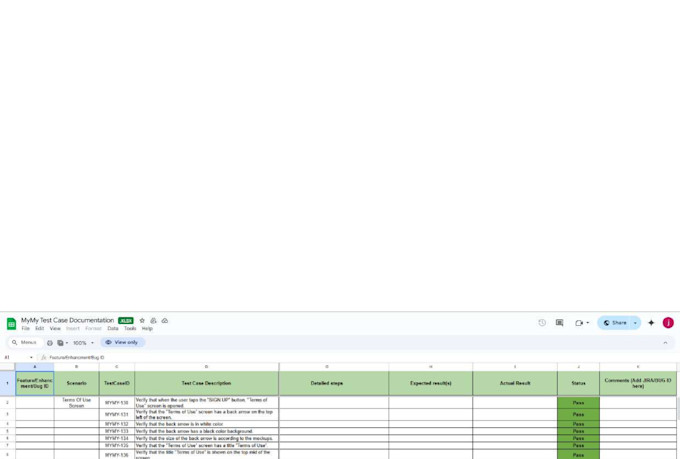The image size is (680, 459).
Task: Open the Gemini sparkle icon
Action: coord(651,323)
